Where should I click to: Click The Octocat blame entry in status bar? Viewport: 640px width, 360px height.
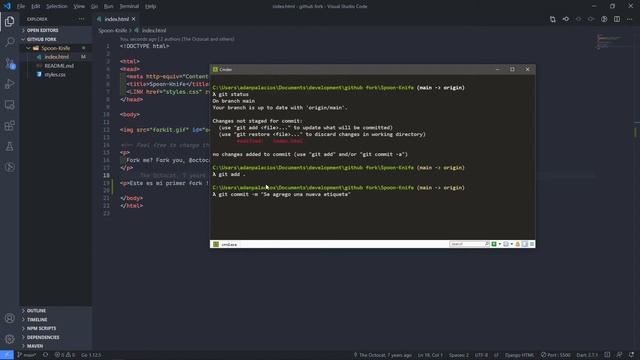pos(382,355)
